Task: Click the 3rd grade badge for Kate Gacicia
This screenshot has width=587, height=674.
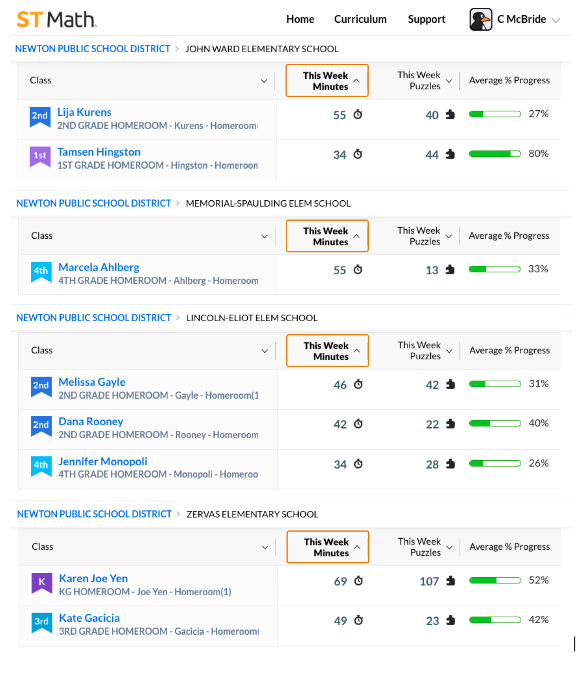Action: (x=42, y=623)
